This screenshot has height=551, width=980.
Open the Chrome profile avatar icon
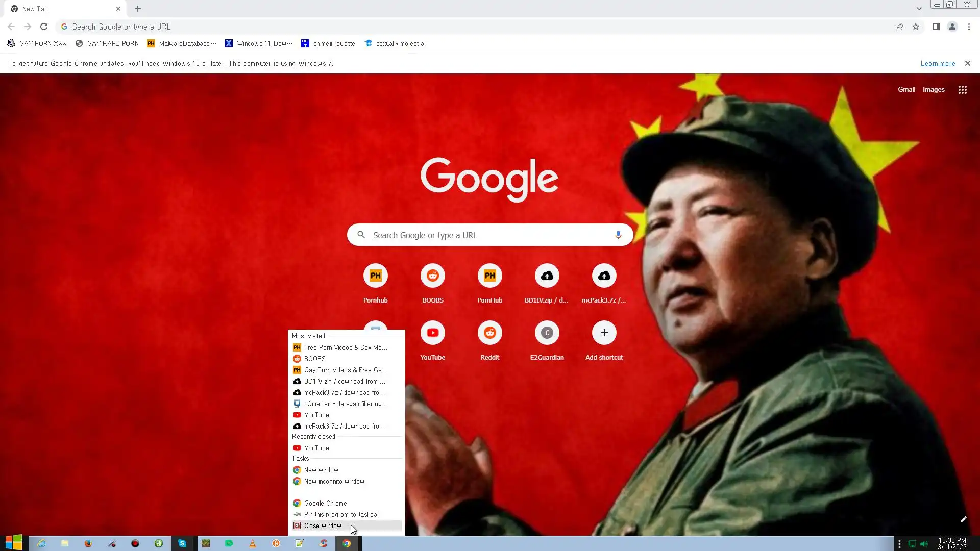pos(952,27)
